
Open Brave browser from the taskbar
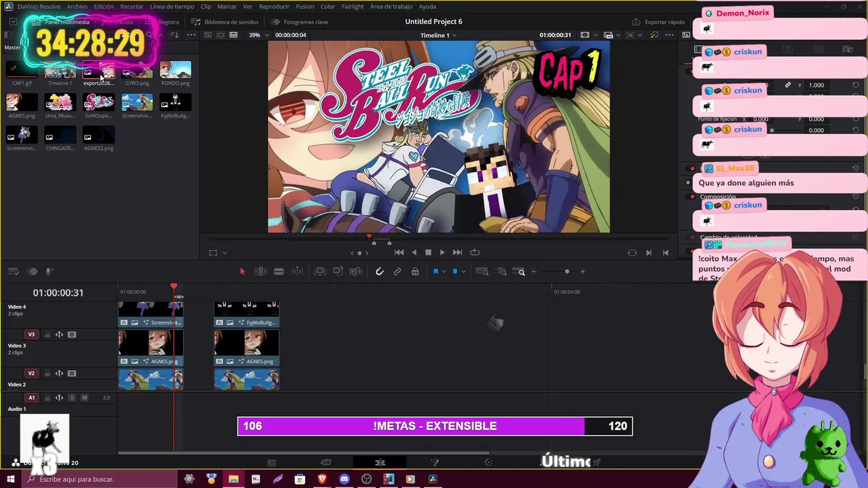tap(322, 479)
